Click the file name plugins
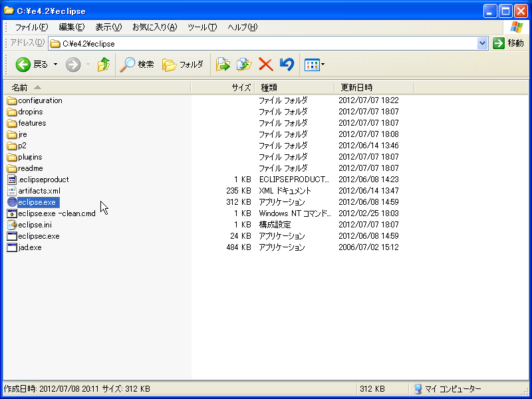532x399 pixels. [x=30, y=157]
